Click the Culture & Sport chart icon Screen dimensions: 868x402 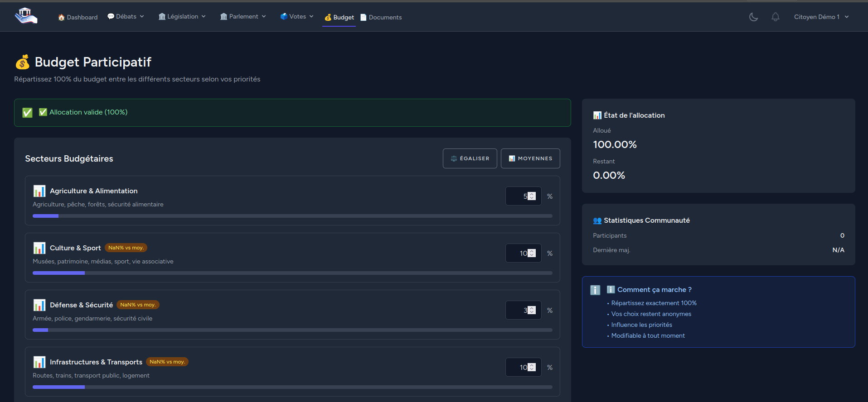pos(39,248)
